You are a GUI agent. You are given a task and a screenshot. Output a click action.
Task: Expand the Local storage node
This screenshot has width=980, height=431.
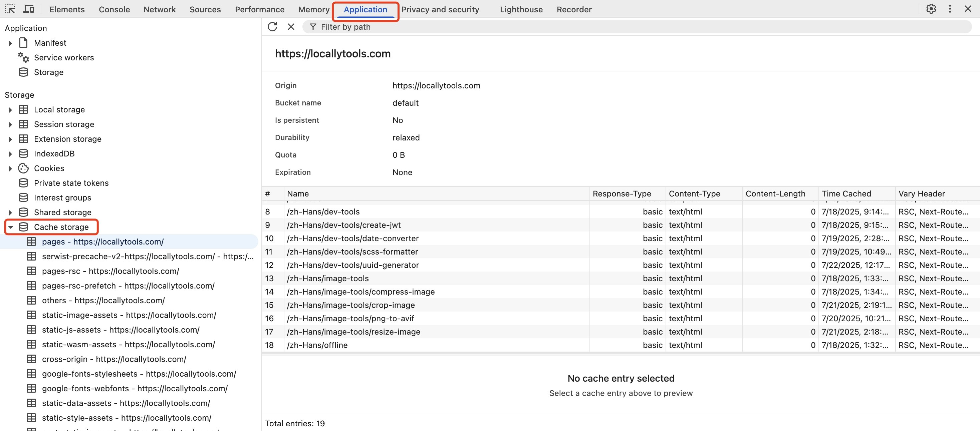pyautogui.click(x=10, y=110)
